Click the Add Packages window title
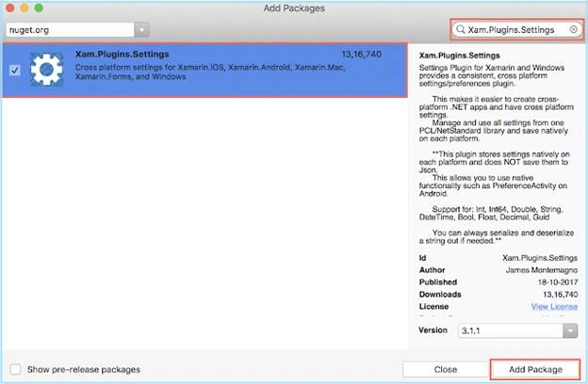The width and height of the screenshot is (588, 384). pos(294,8)
